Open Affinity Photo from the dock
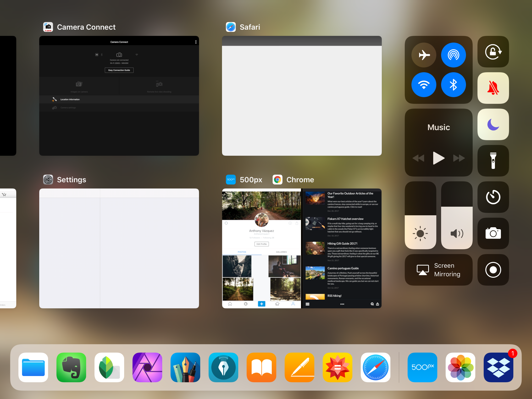 pos(147,367)
